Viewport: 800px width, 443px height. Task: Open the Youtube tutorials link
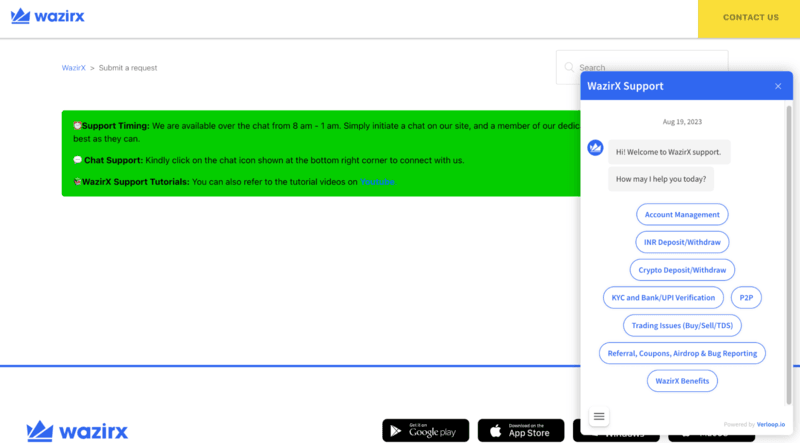point(377,182)
